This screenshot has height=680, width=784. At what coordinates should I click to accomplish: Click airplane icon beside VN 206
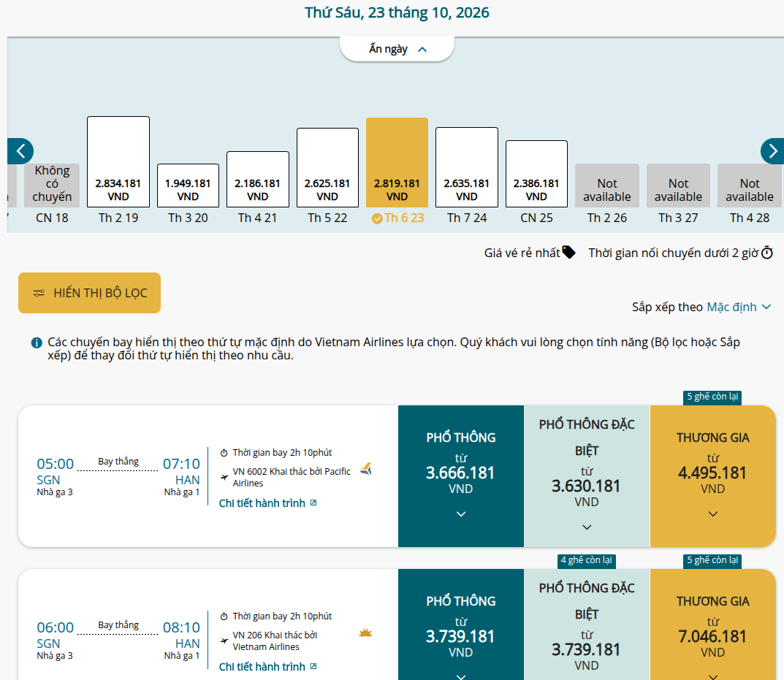[x=224, y=641]
